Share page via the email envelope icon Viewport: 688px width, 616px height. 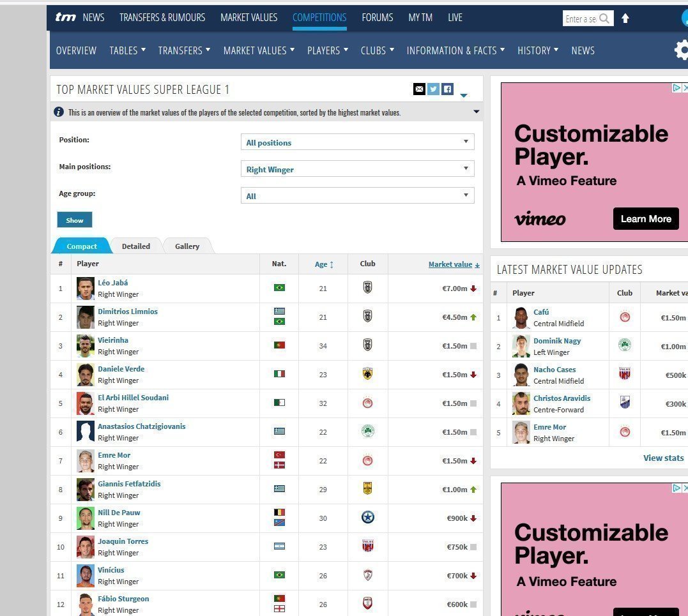pos(419,89)
